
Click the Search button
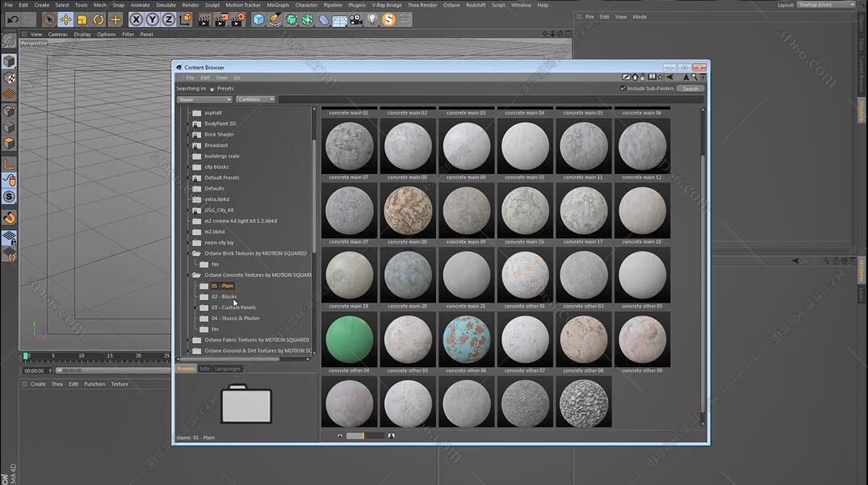(690, 88)
